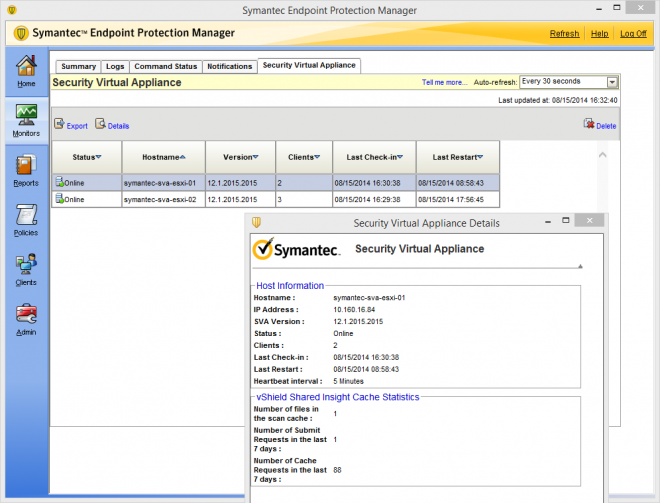Switch to the Logs tab
660x503 pixels.
115,67
